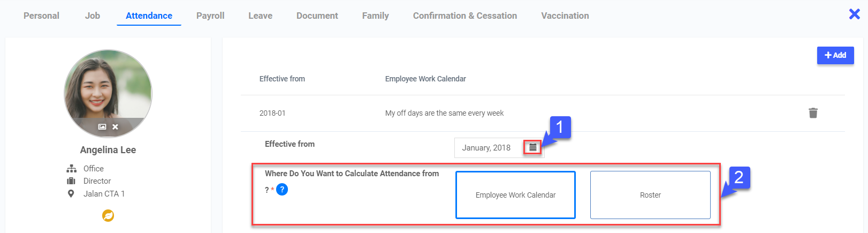Click Angelina Lee's profile photo
Image resolution: width=868 pixels, height=233 pixels.
(108, 86)
